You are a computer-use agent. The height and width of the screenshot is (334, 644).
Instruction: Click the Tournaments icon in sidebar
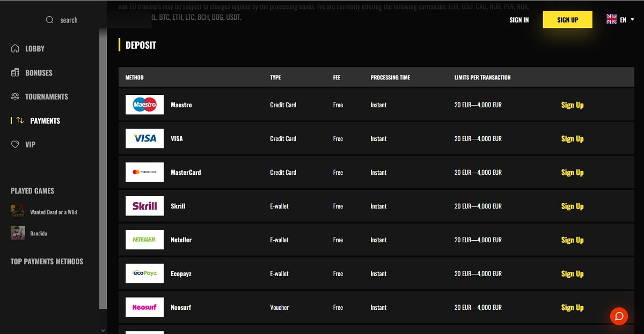pyautogui.click(x=15, y=97)
